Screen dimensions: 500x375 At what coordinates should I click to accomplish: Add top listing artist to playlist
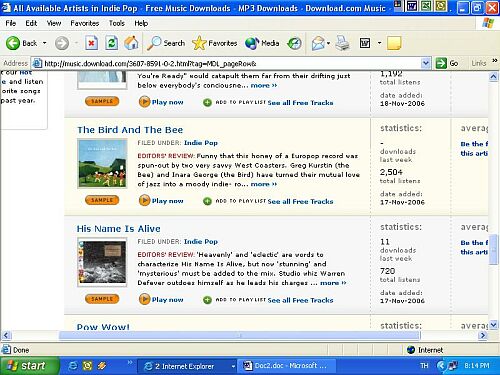click(x=234, y=102)
